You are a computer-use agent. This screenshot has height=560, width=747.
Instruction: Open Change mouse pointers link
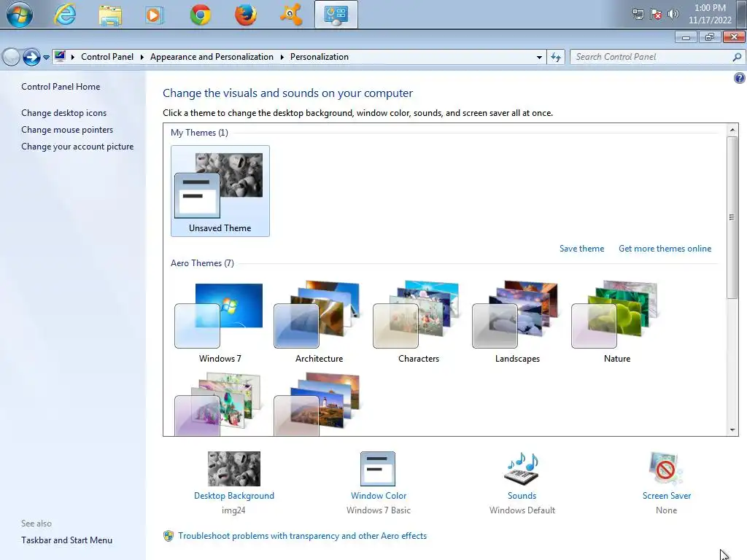[67, 130]
